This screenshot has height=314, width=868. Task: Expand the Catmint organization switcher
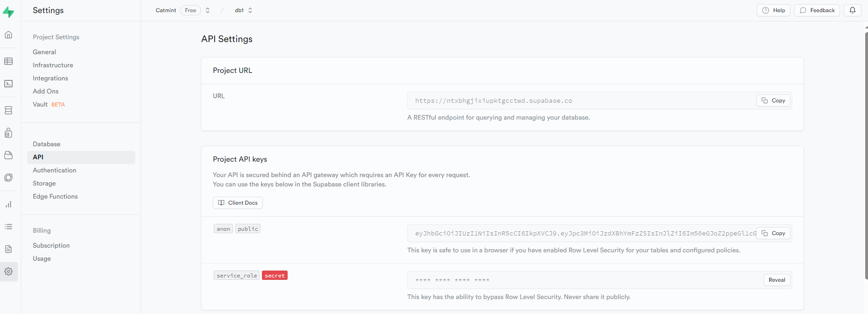208,10
